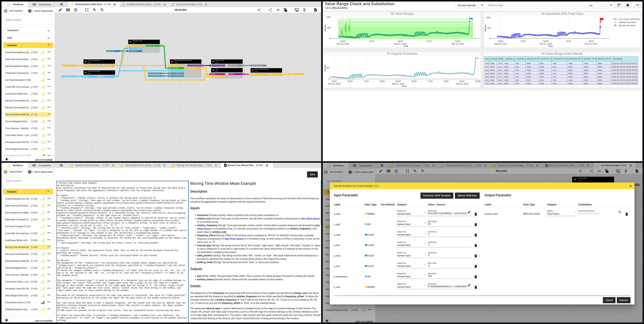Click search icon in Browse Destinations field
This screenshot has width=644, height=324.
(x=620, y=212)
